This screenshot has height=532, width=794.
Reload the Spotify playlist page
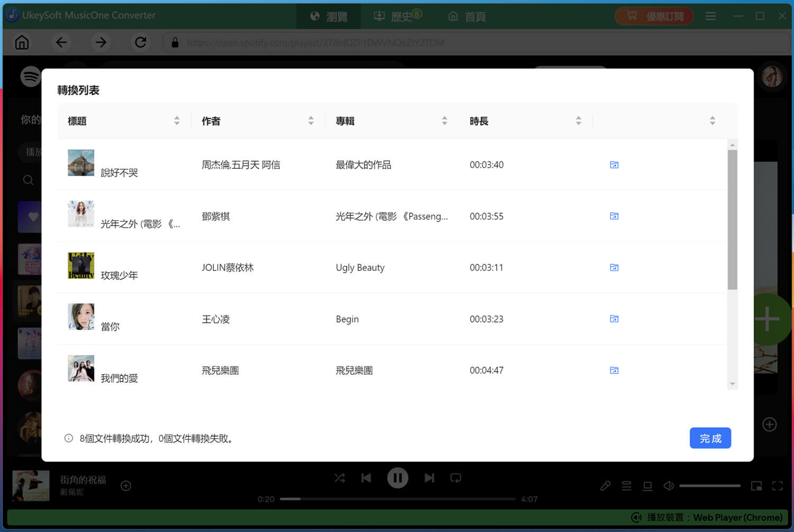point(140,42)
